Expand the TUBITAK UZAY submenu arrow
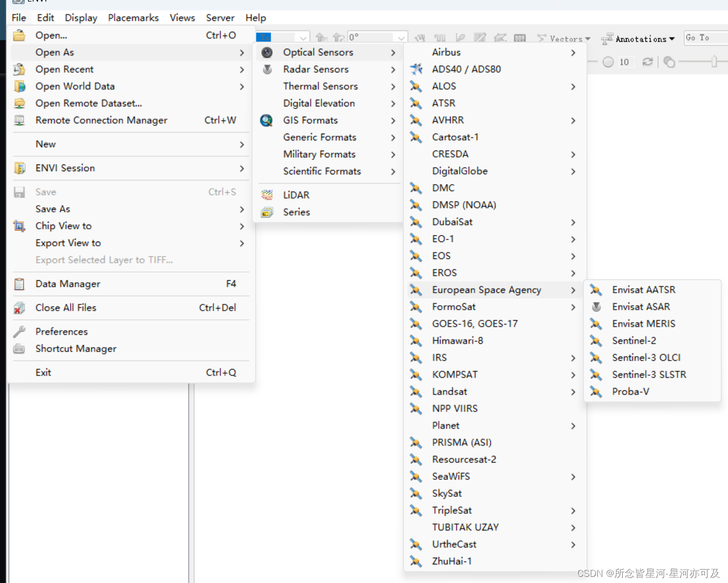 coord(573,527)
